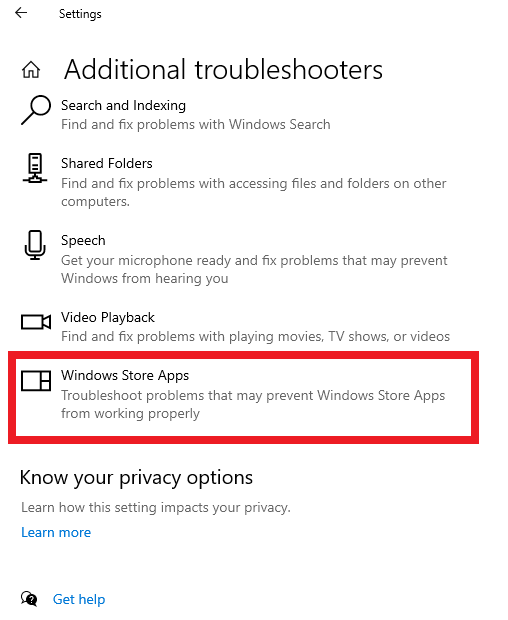508x620 pixels.
Task: Follow the Learn more privacy link
Action: [x=56, y=532]
